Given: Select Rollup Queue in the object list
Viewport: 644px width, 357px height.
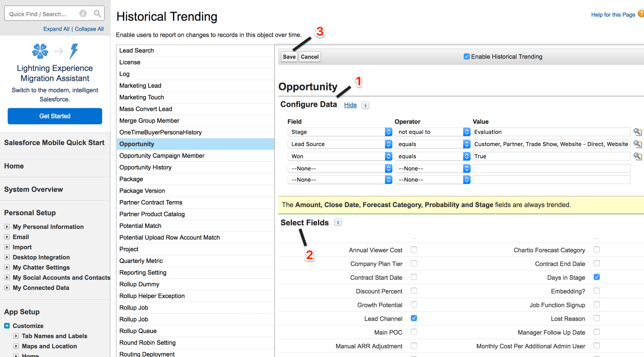Looking at the screenshot, I should tap(195, 331).
